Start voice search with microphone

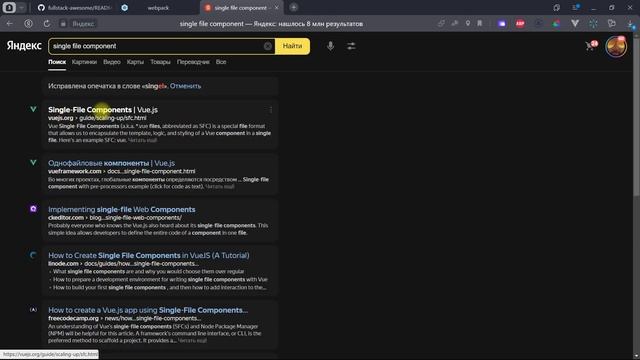[330, 46]
